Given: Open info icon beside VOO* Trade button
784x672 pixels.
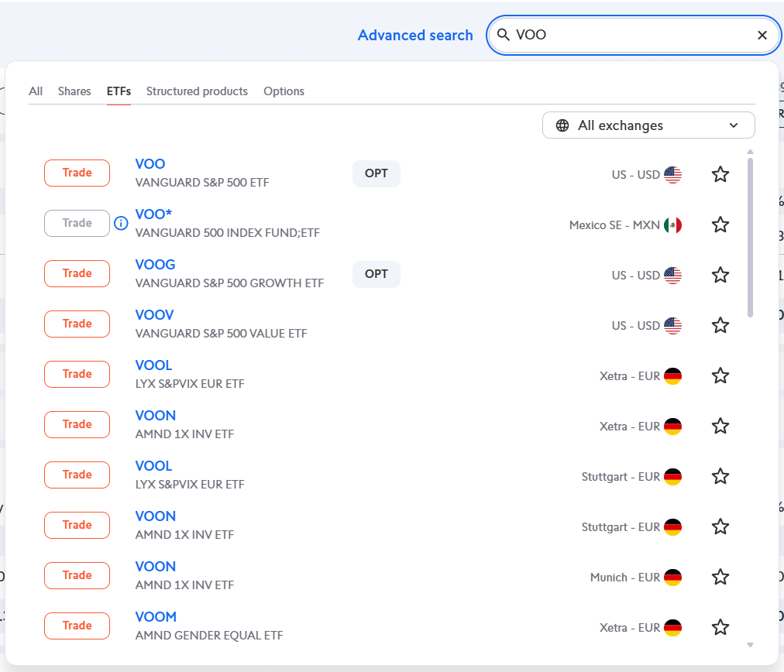Looking at the screenshot, I should click(x=121, y=223).
